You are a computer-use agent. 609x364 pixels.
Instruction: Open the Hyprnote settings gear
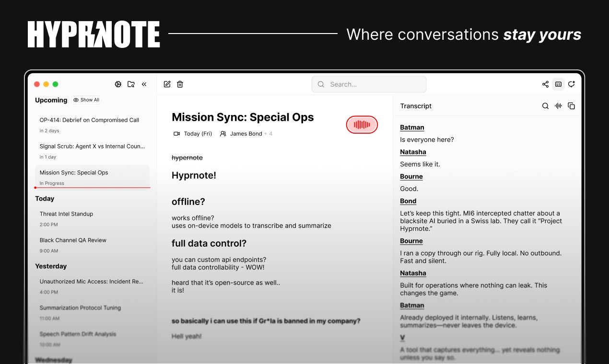(118, 84)
